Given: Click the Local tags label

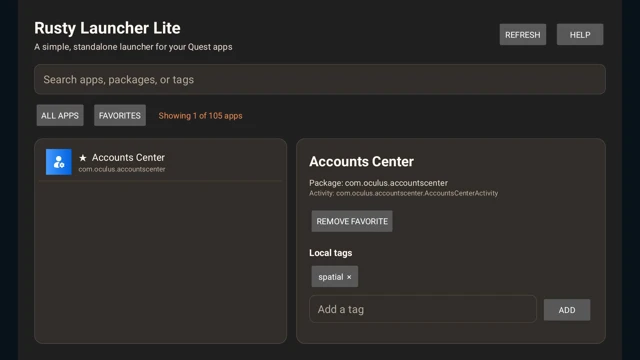Looking at the screenshot, I should 331,253.
